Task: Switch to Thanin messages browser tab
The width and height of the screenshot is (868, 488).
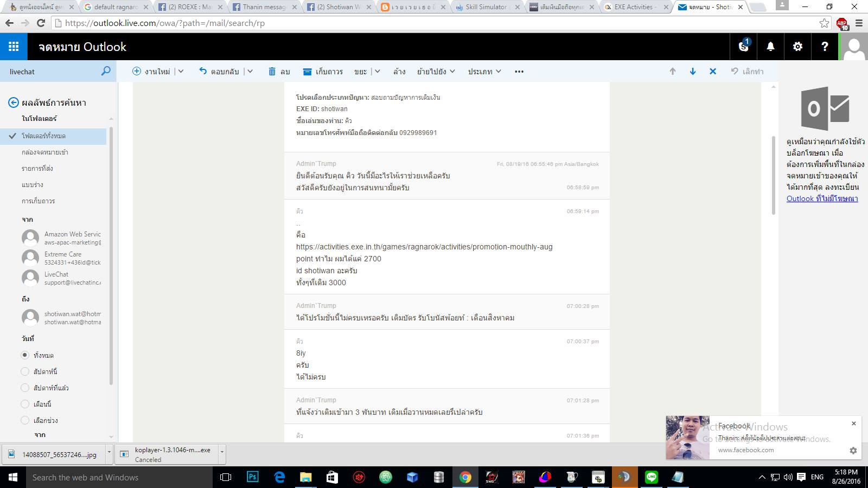Action: click(264, 7)
